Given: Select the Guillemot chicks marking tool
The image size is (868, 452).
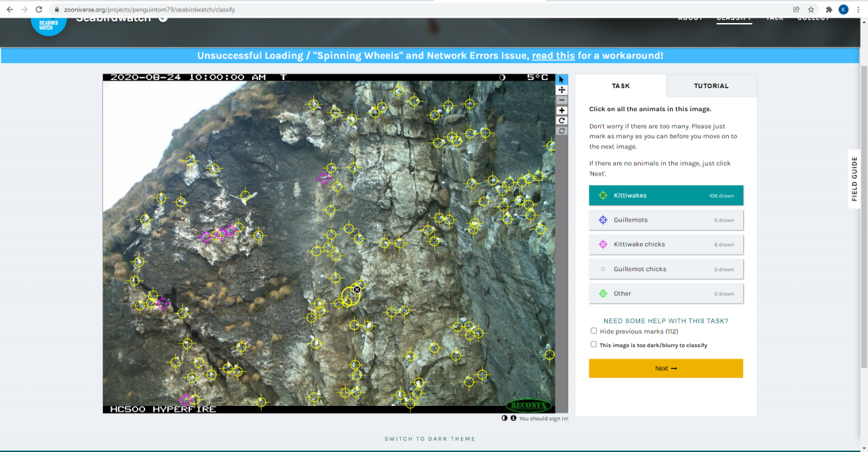Looking at the screenshot, I should (x=666, y=269).
